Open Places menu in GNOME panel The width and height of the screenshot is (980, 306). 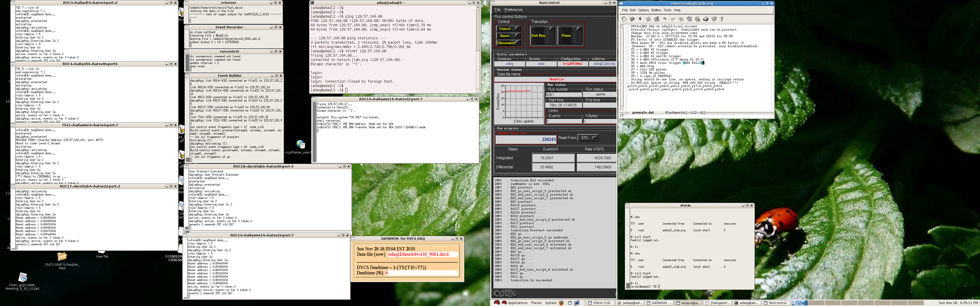(x=536, y=303)
